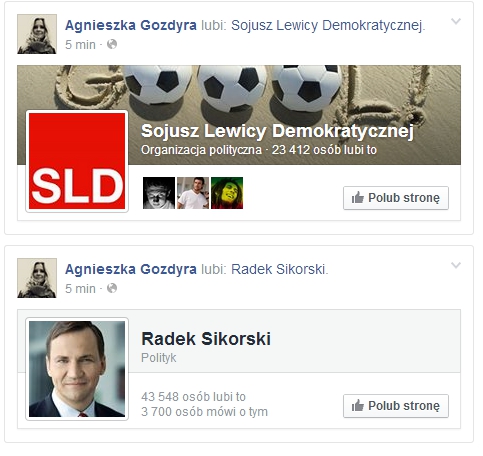Open the green-yellow Bob Marley style thumbnail
483x456 pixels.
[227, 193]
